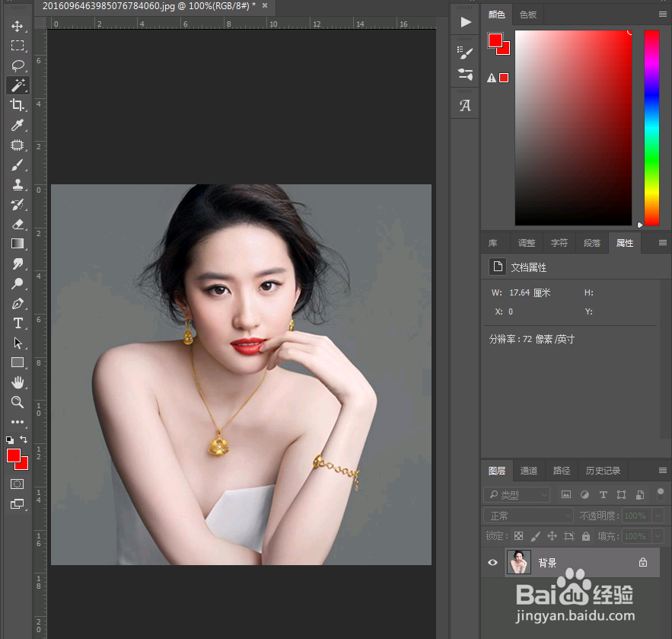Open the extra tools ellipsis menu
Image resolution: width=672 pixels, height=639 pixels.
click(18, 422)
